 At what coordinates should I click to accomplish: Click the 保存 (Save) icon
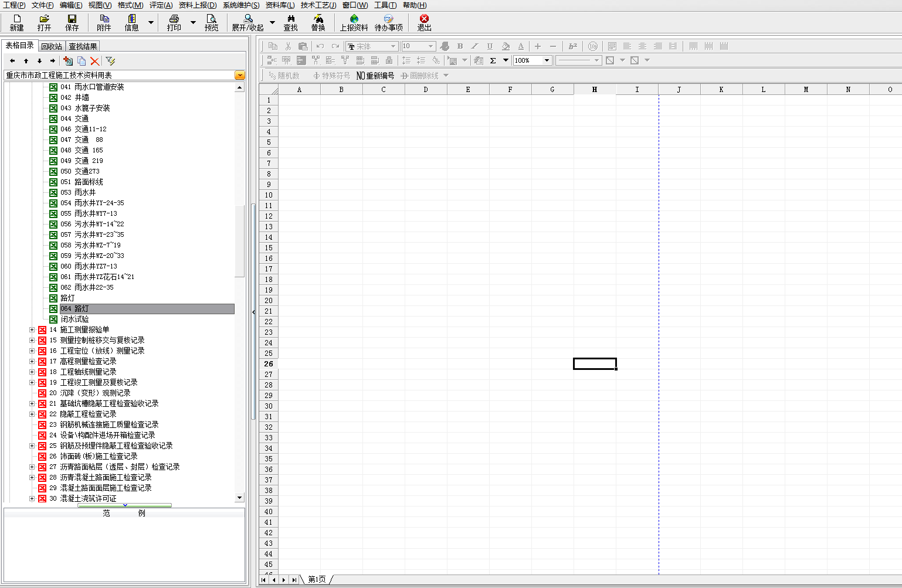(72, 22)
